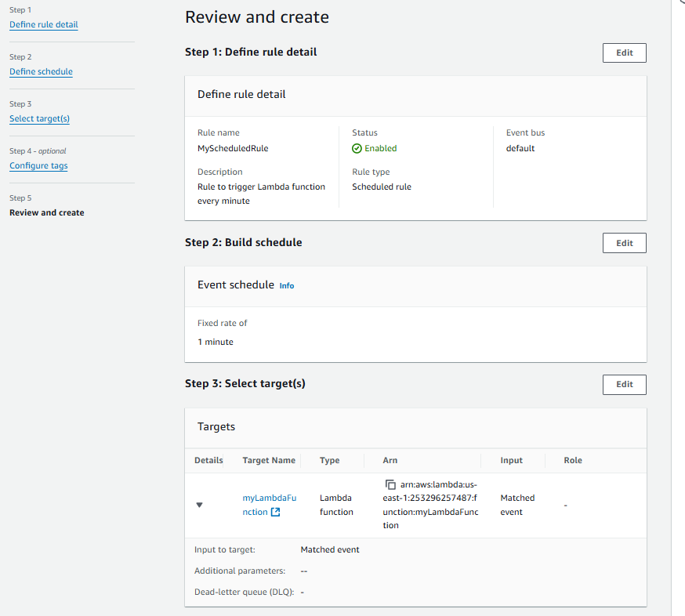Edit the Build schedule step
Viewport: 685px width, 616px height.
click(624, 243)
